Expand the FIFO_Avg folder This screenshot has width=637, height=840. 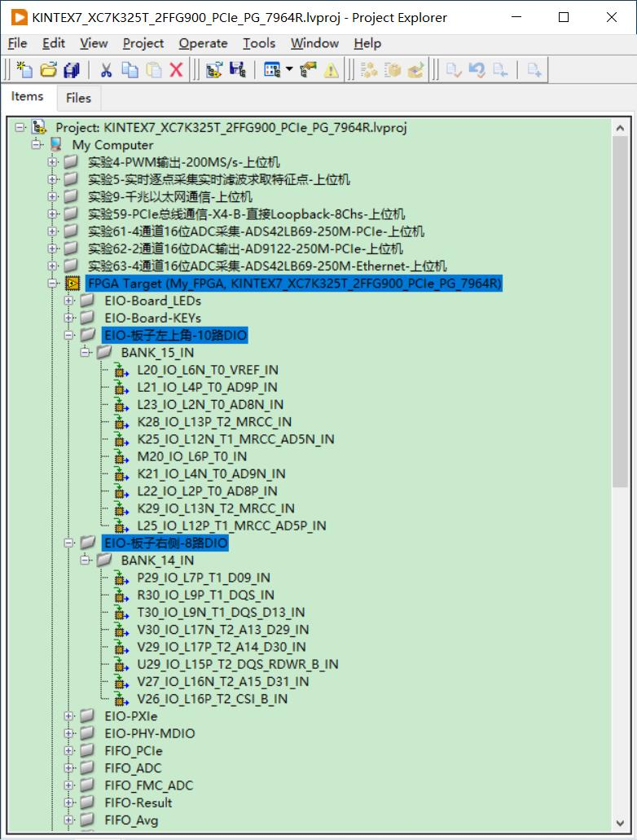tap(68, 820)
